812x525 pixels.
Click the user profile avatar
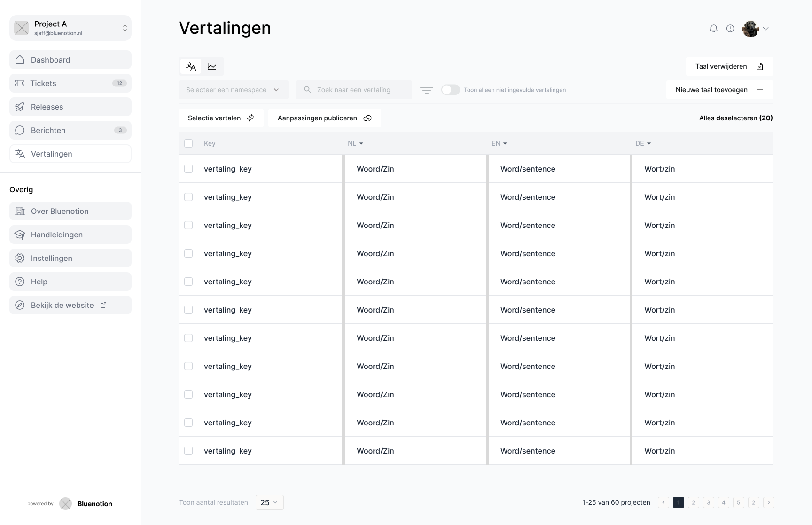pos(750,29)
